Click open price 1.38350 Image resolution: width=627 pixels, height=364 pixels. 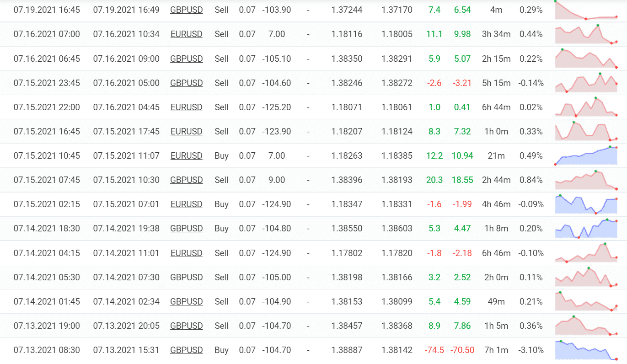347,59
